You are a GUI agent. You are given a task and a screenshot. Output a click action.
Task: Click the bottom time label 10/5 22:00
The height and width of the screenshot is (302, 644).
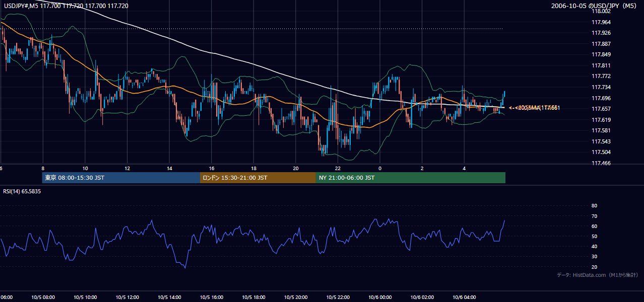[338, 297]
